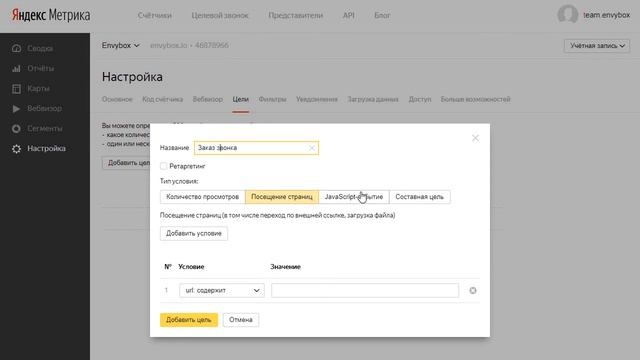Click the Настройка gear icon
Viewport: 640px width, 360px height.
pos(16,149)
